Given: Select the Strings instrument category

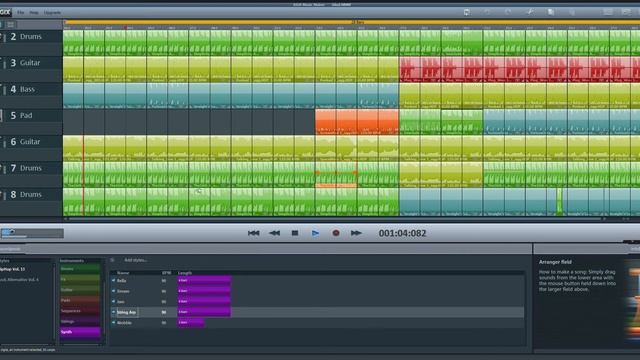Looking at the screenshot, I should click(80, 322).
